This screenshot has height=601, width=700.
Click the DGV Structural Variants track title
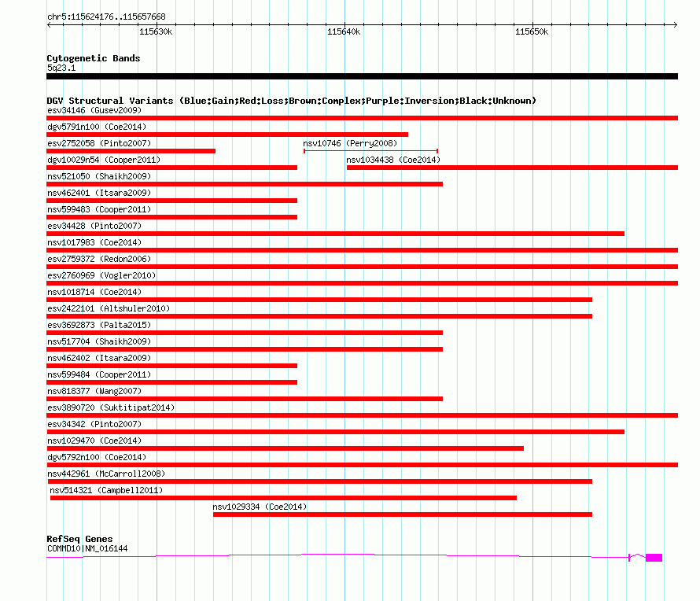(291, 101)
